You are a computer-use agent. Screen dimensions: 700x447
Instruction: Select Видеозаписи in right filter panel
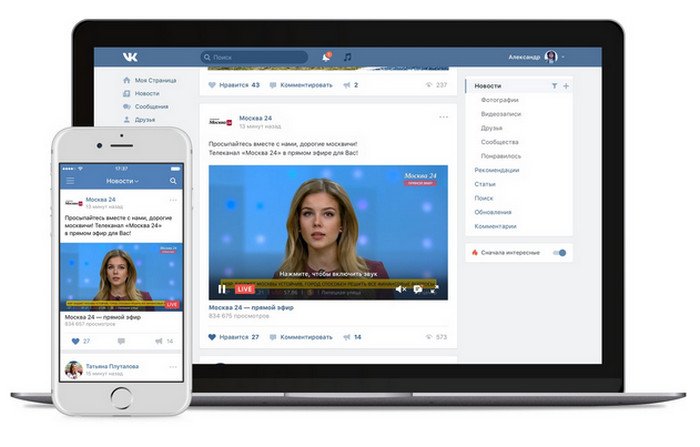[x=501, y=114]
